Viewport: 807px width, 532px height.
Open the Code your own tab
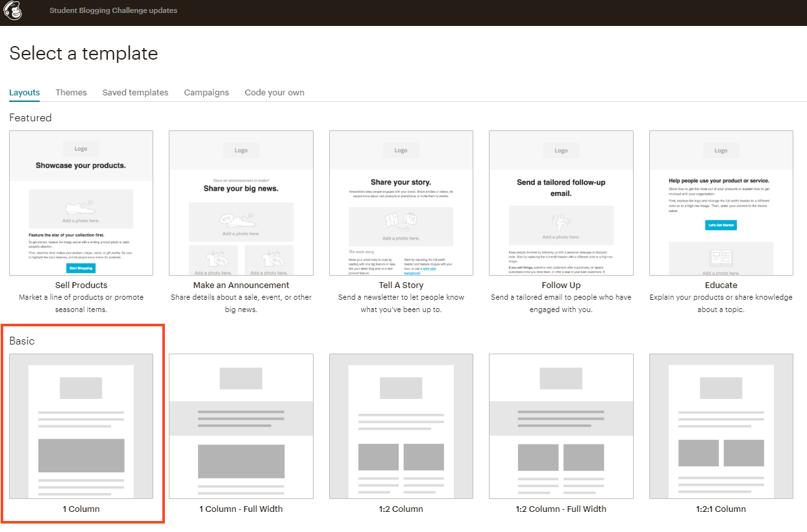point(274,92)
